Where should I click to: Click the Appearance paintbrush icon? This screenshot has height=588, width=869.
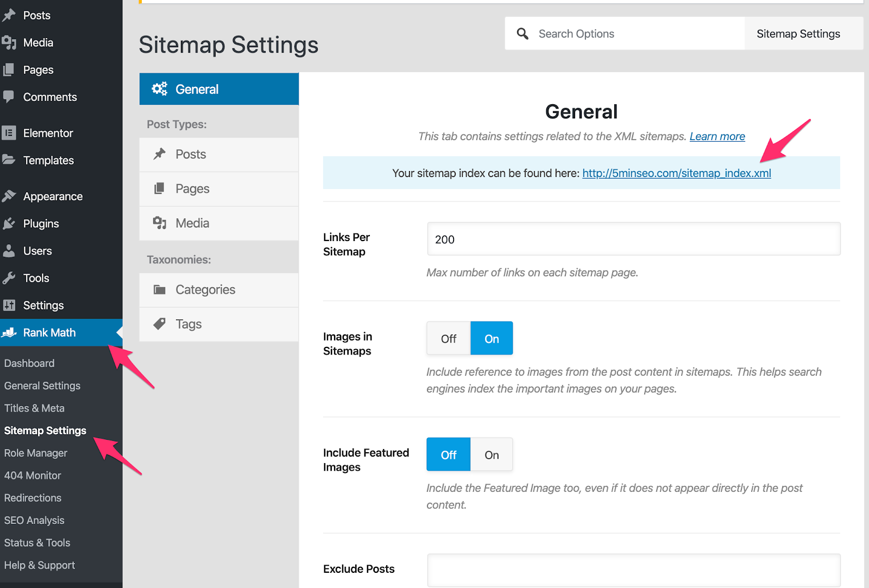(9, 196)
